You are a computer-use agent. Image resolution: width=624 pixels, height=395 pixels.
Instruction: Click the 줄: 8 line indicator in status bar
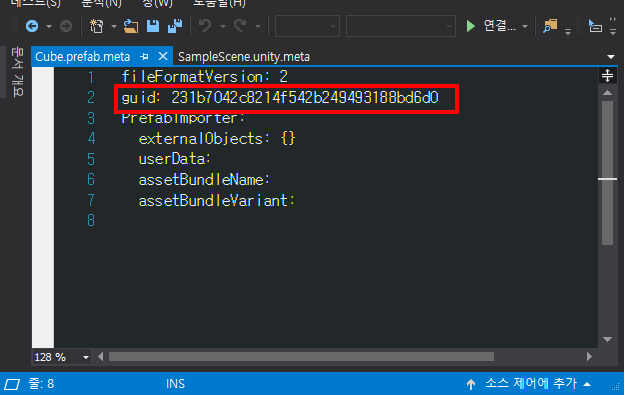[41, 384]
